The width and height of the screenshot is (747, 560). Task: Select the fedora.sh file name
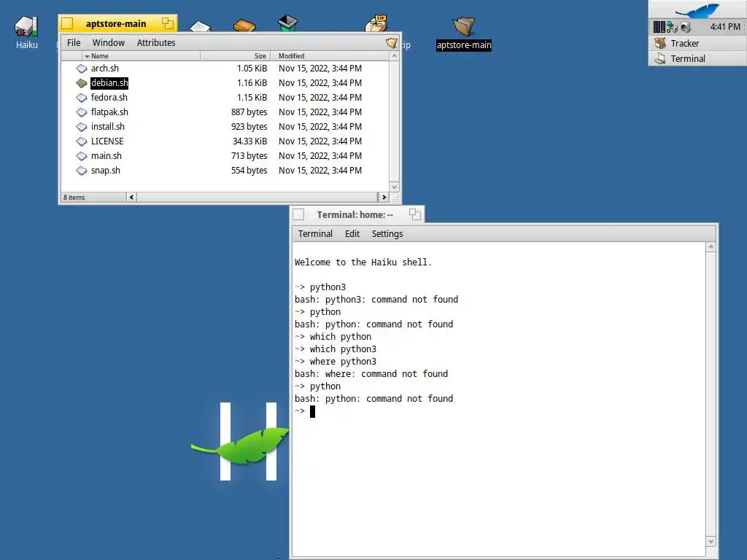(x=109, y=98)
